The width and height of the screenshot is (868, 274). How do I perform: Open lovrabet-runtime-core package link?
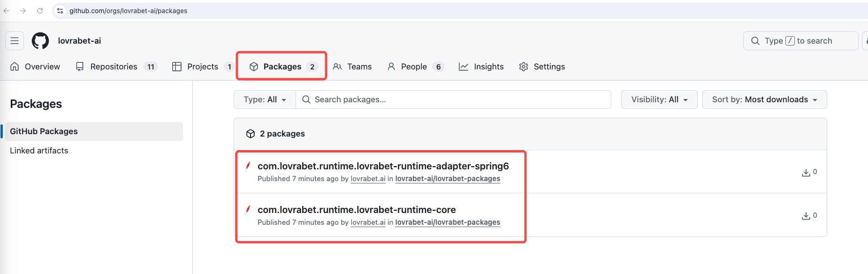coord(357,210)
